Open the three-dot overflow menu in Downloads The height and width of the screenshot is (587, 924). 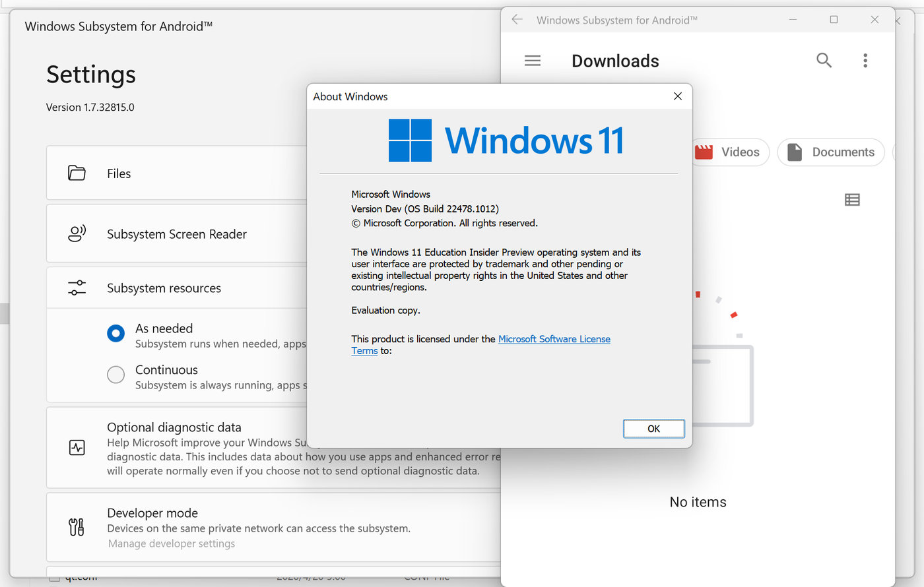point(865,60)
